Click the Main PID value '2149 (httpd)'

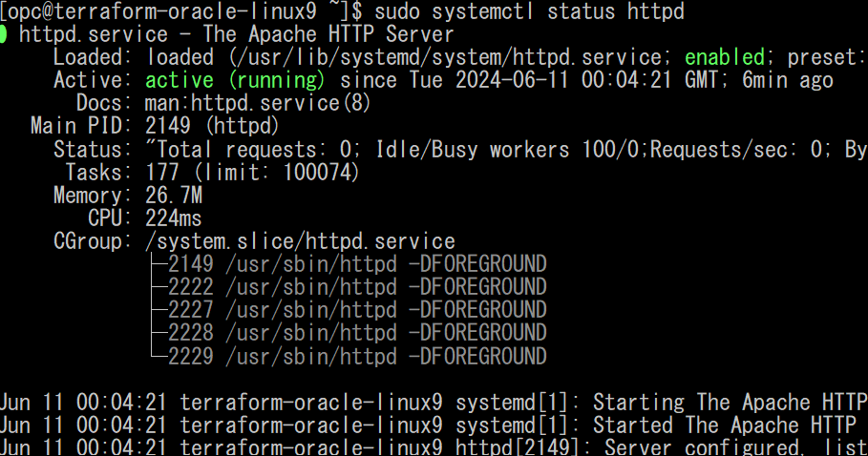(x=212, y=127)
